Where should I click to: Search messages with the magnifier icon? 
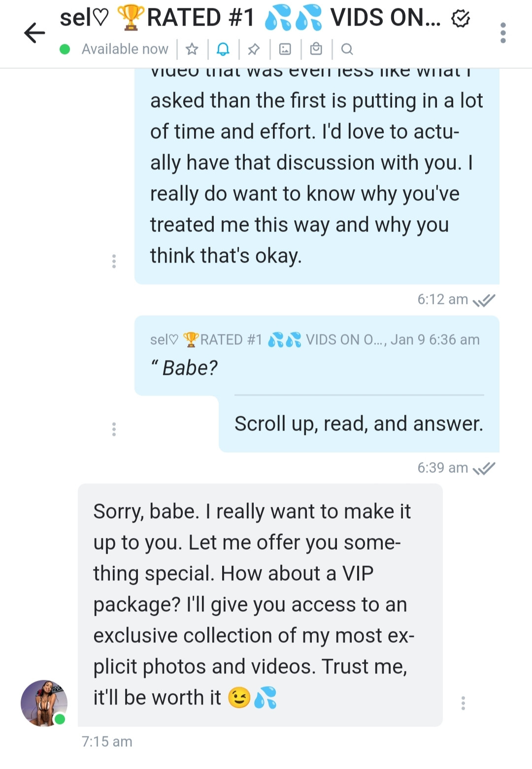point(347,49)
